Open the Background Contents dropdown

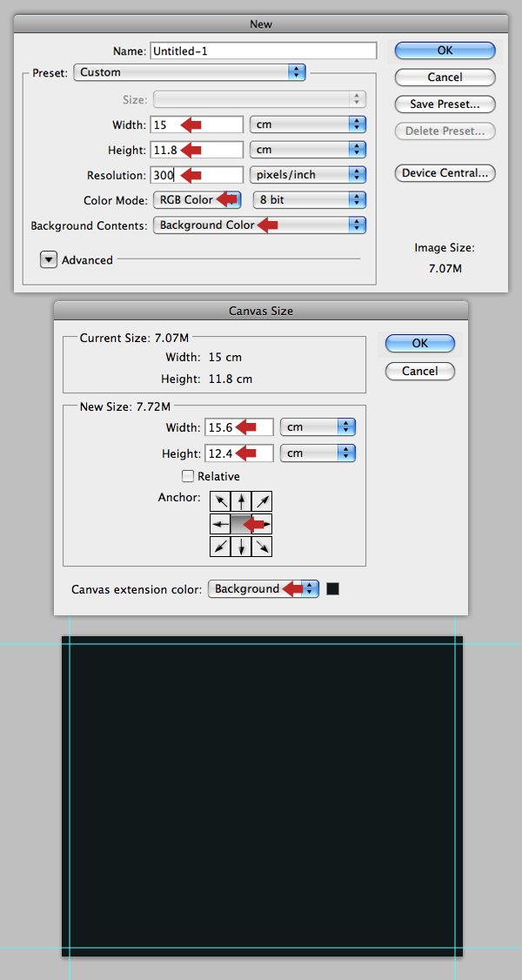[x=259, y=225]
